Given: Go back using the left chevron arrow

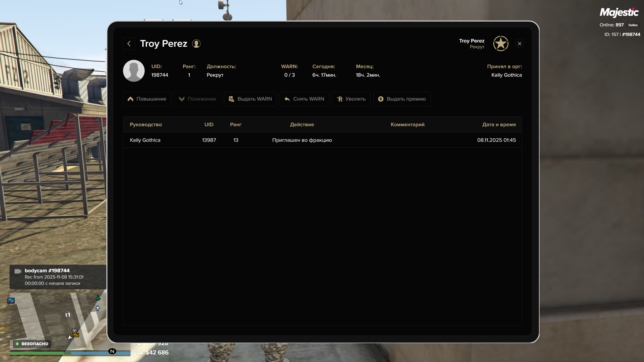Looking at the screenshot, I should [129, 44].
